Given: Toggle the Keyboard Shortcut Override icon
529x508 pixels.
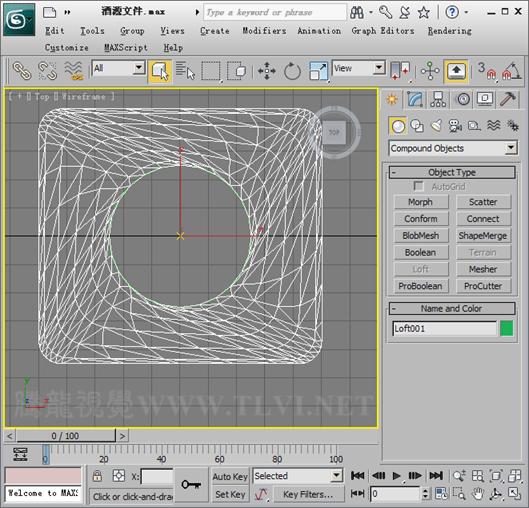Looking at the screenshot, I should click(456, 71).
